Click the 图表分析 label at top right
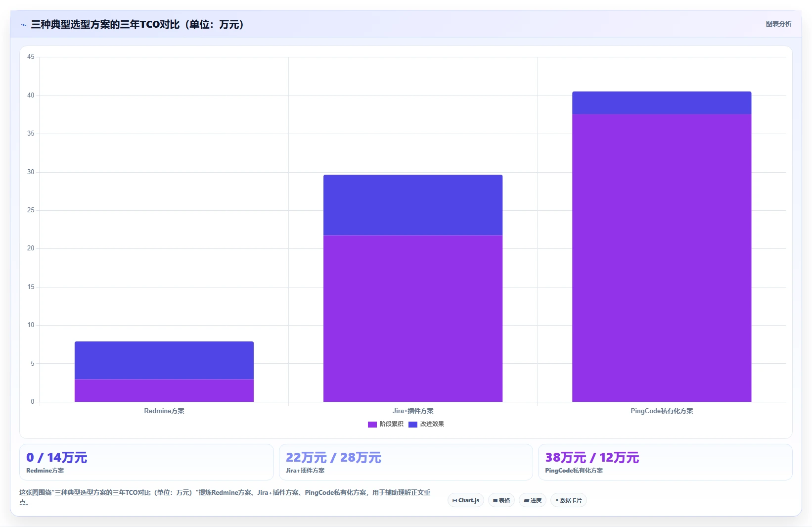 coord(778,24)
